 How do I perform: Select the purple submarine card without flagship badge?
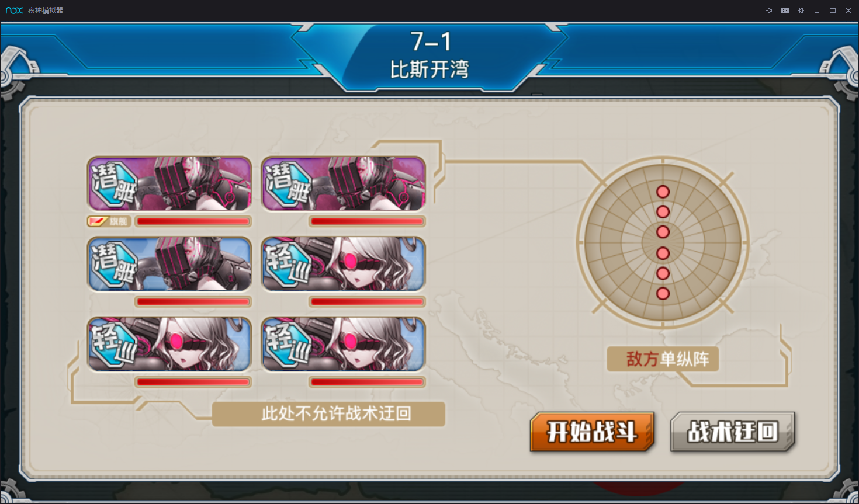coord(344,183)
